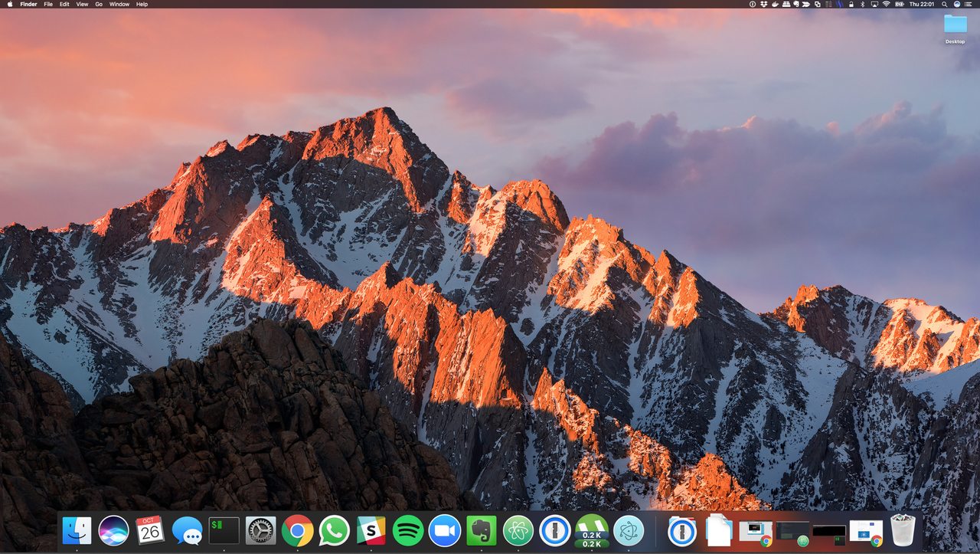Open the Go menu

(x=99, y=4)
